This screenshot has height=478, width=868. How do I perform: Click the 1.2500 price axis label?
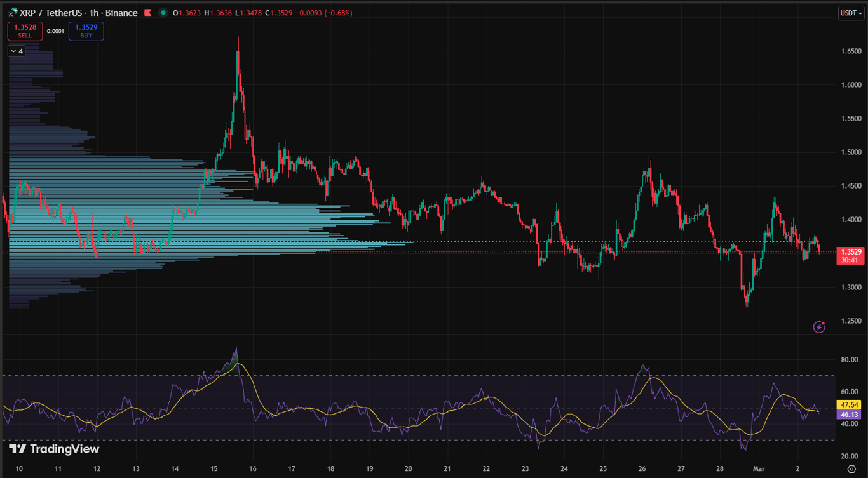pyautogui.click(x=851, y=321)
